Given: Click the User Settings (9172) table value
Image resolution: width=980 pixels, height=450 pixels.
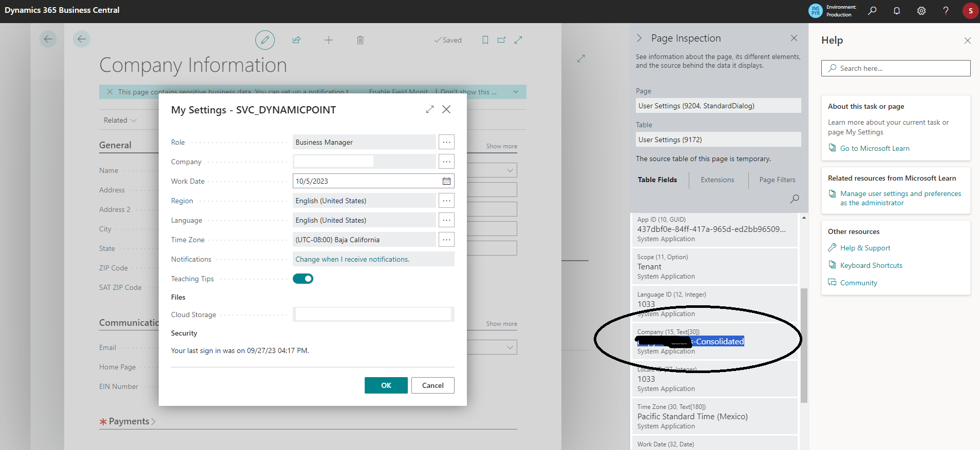Looking at the screenshot, I should pos(718,140).
